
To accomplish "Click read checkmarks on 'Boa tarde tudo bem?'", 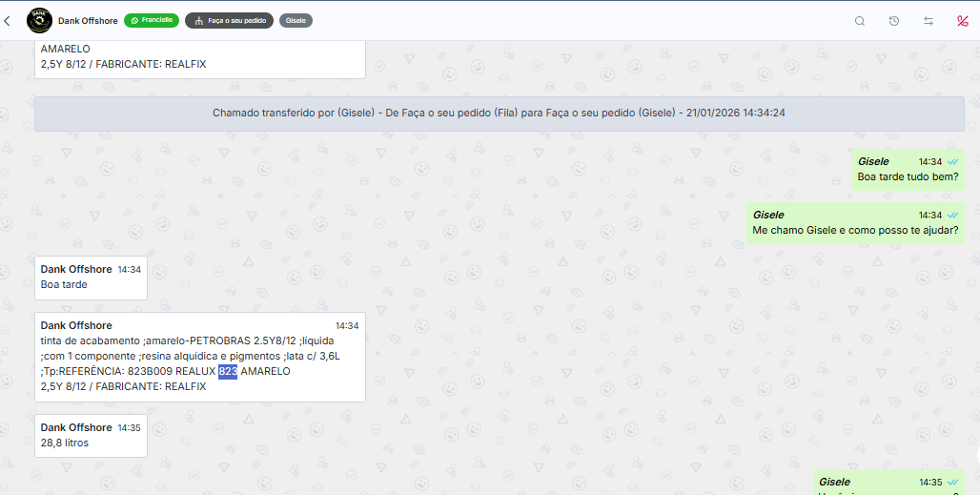I will coord(952,162).
